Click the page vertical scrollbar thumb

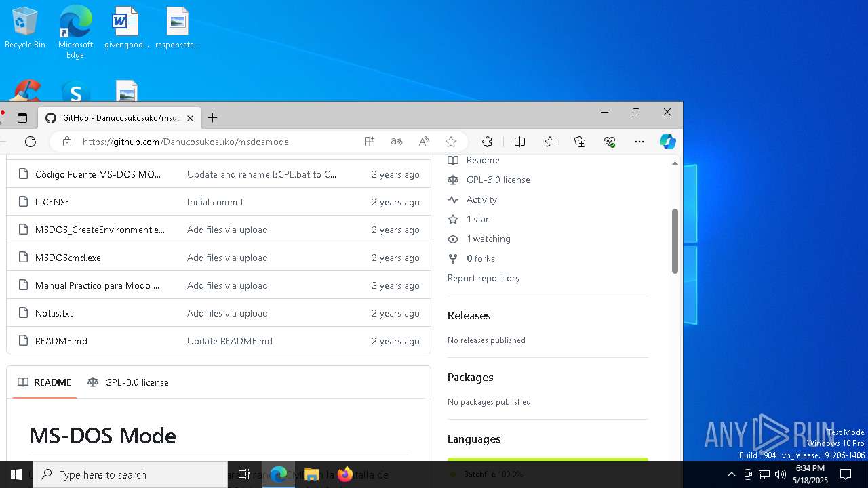[x=675, y=241]
